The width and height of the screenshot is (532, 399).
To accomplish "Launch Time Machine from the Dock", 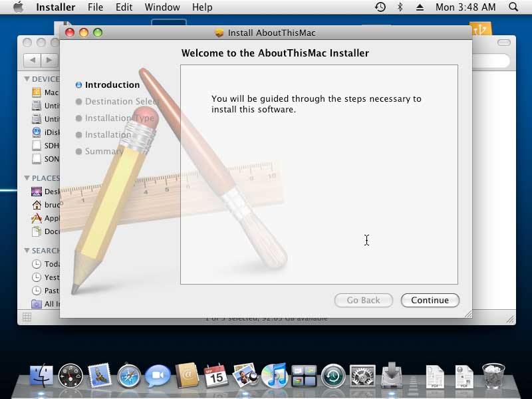I will pos(333,376).
